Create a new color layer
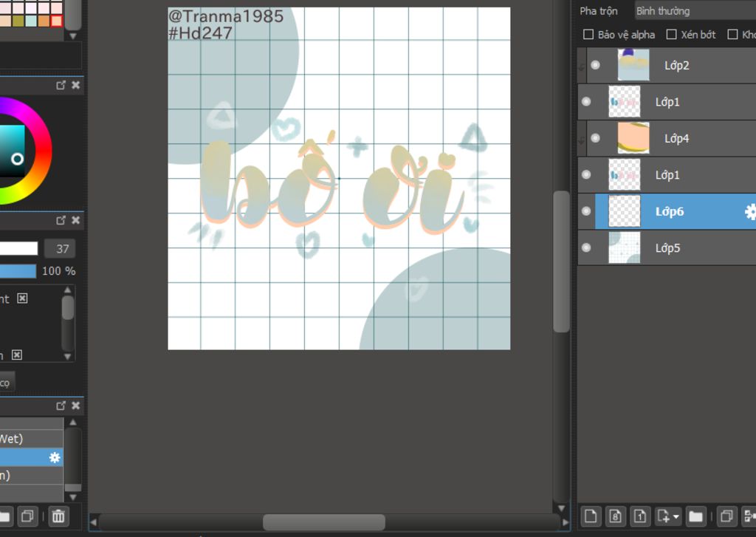The image size is (756, 537). (x=591, y=516)
